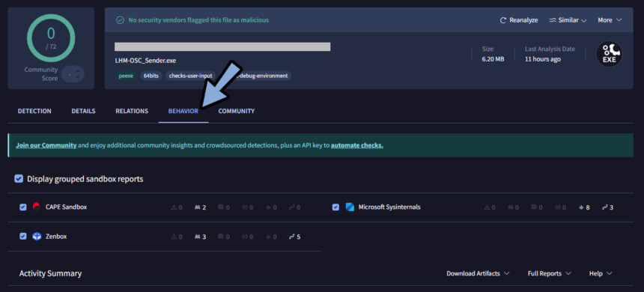Open the More dropdown menu

pyautogui.click(x=610, y=20)
